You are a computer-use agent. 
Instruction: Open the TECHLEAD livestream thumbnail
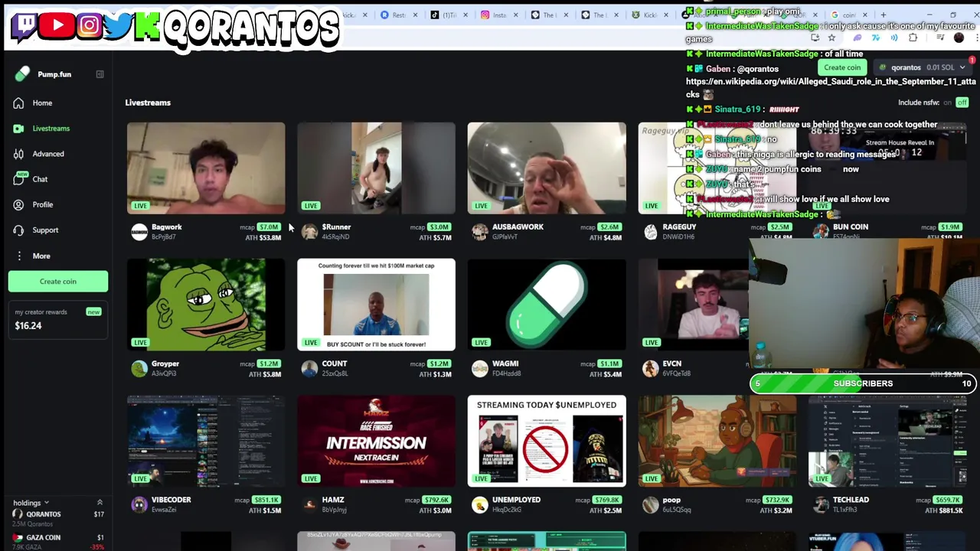pos(887,441)
